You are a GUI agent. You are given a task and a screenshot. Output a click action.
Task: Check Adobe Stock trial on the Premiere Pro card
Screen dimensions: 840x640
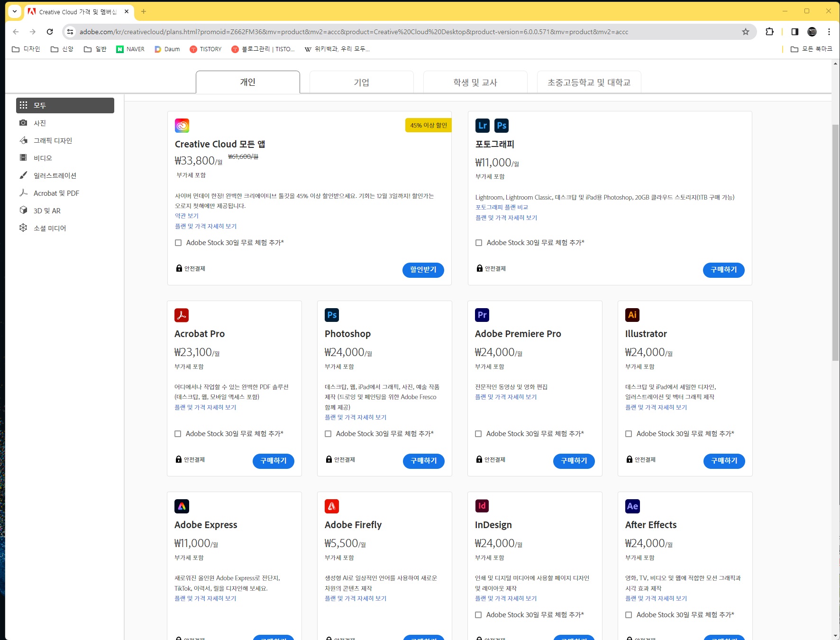(478, 434)
